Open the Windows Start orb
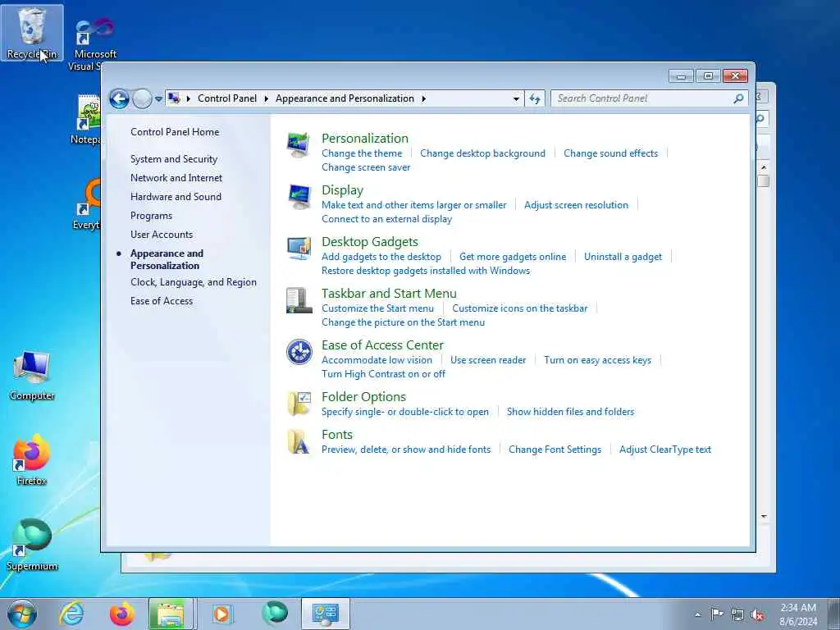The image size is (840, 630). point(22,614)
